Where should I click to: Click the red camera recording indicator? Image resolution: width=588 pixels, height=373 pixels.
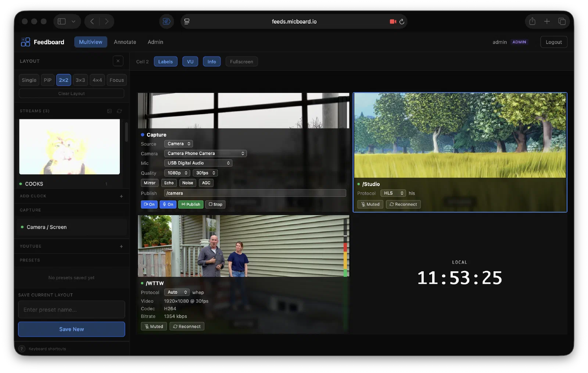[393, 22]
